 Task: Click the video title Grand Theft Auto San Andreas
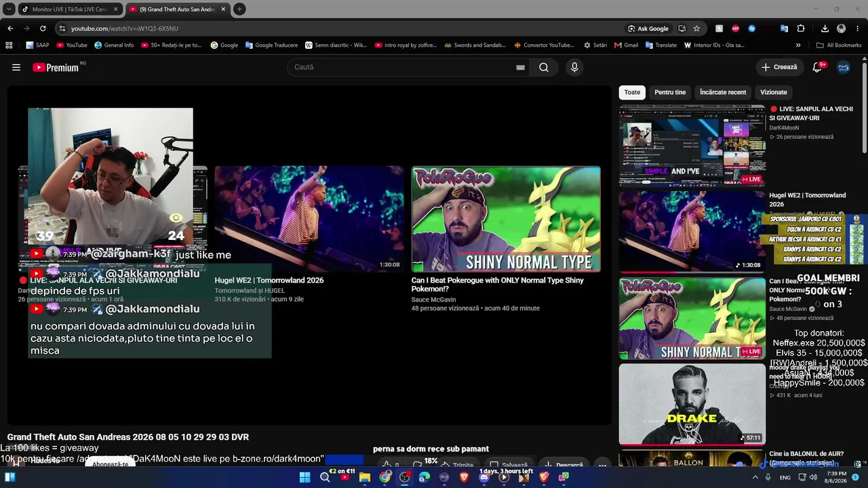click(128, 437)
